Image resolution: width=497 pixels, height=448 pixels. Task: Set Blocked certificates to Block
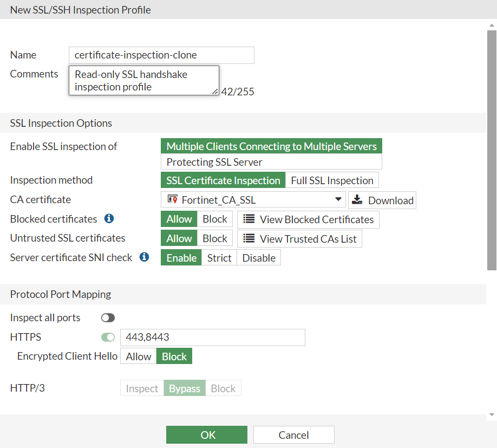click(x=214, y=219)
